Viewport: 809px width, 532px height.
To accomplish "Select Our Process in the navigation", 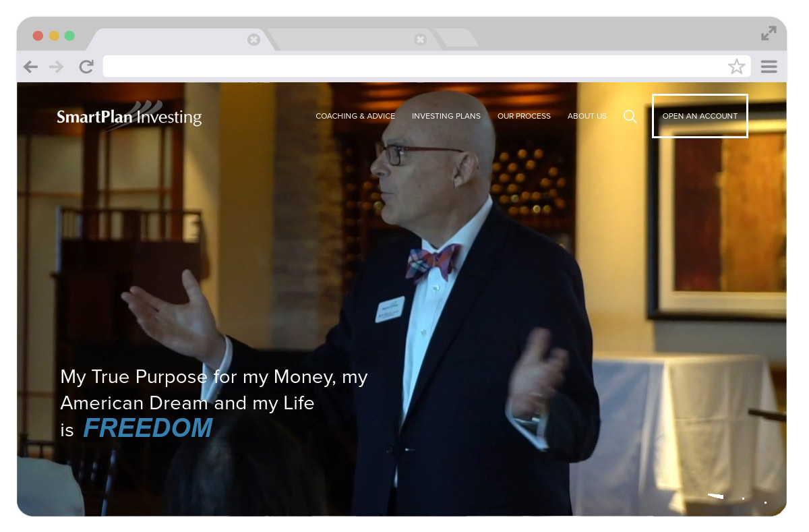I will [524, 116].
